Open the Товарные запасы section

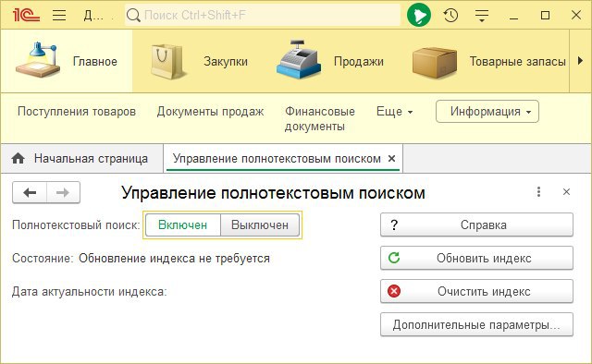pyautogui.click(x=489, y=61)
